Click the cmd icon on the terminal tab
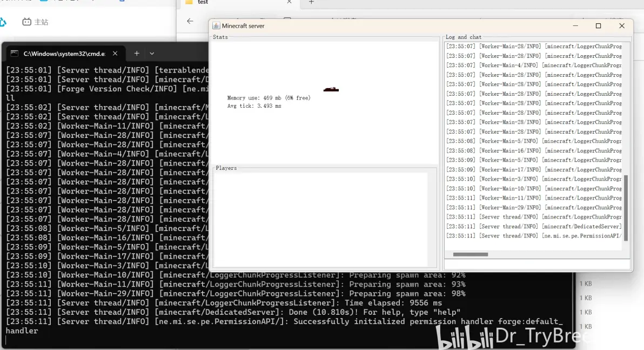Image resolution: width=644 pixels, height=350 pixels. (x=15, y=54)
